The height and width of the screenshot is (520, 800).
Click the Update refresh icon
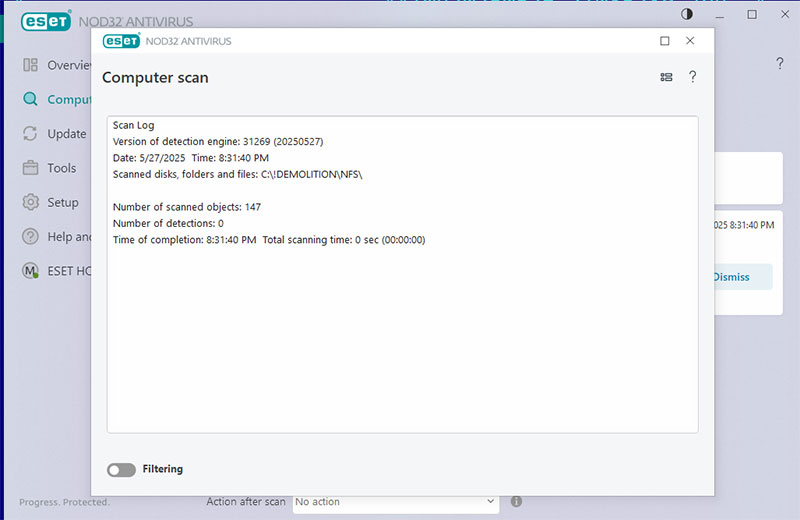tap(30, 133)
